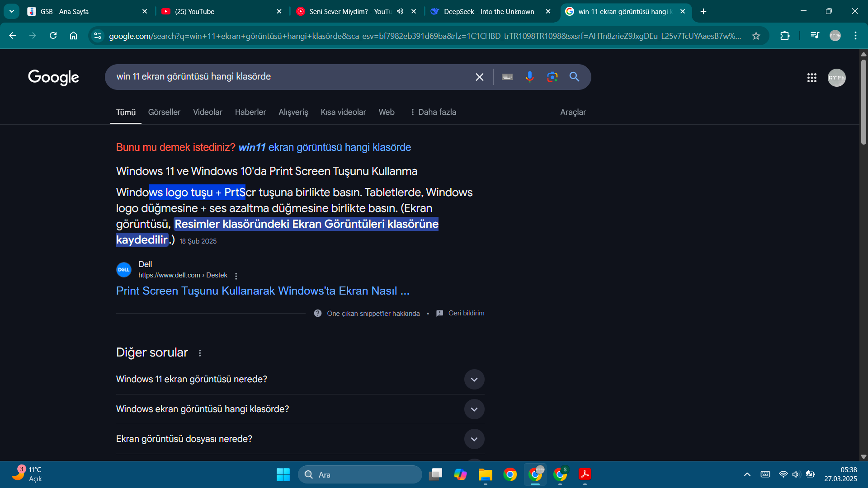Switch to the Haberler results tab
This screenshot has height=488, width=868.
[x=250, y=112]
